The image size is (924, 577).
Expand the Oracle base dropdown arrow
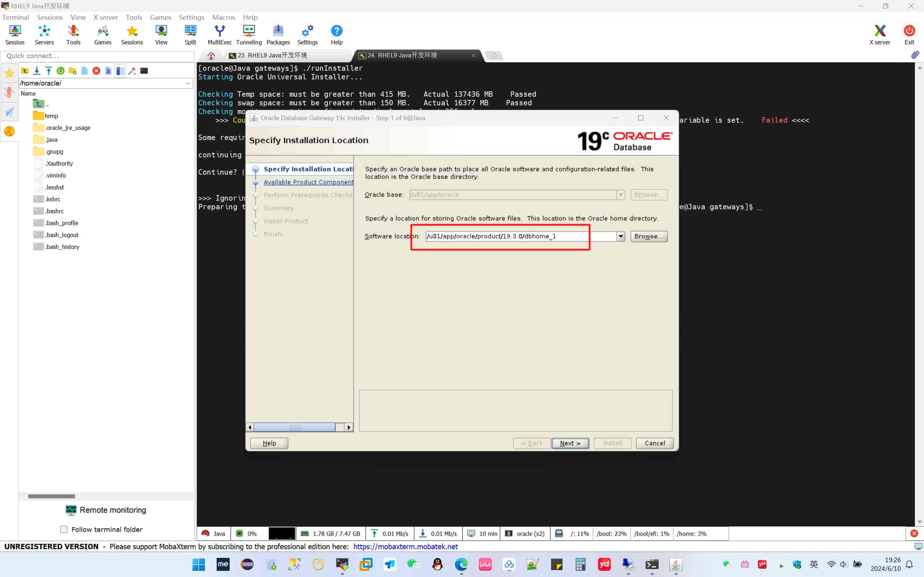click(x=621, y=194)
